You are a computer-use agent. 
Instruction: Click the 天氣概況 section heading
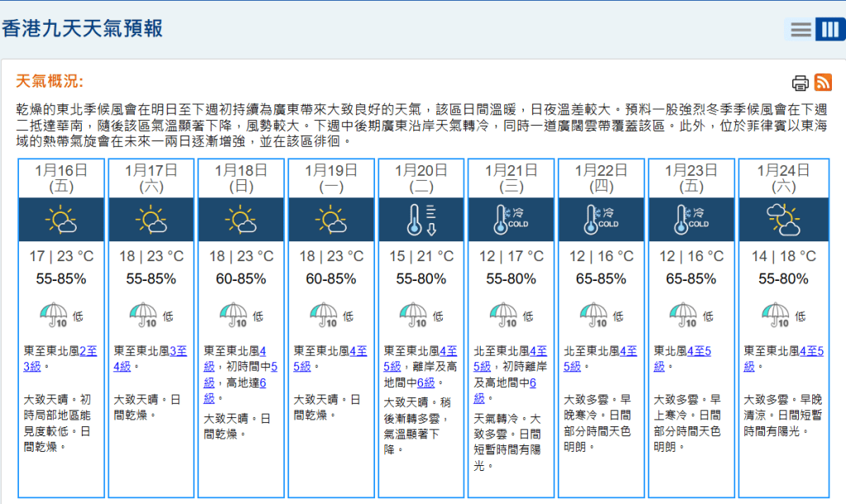[50, 81]
